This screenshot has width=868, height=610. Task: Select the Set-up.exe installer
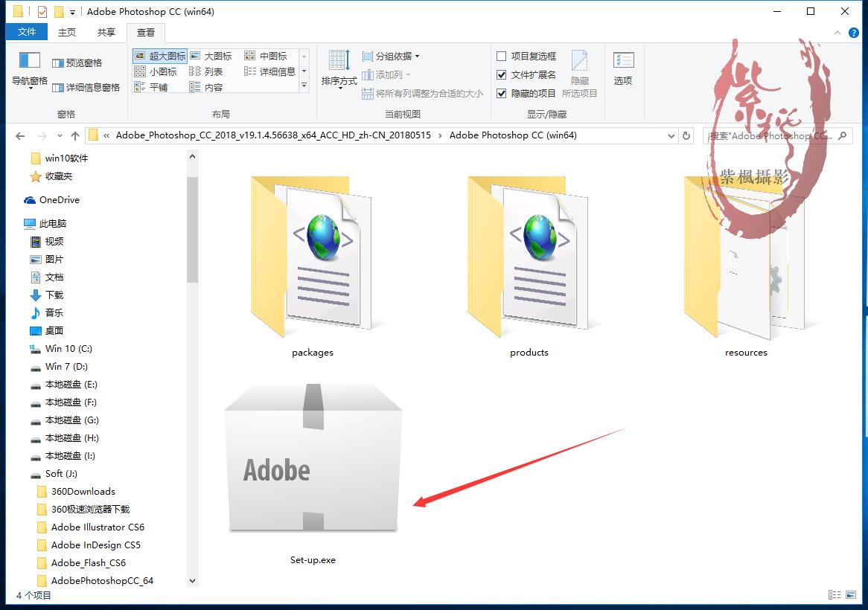pos(313,474)
